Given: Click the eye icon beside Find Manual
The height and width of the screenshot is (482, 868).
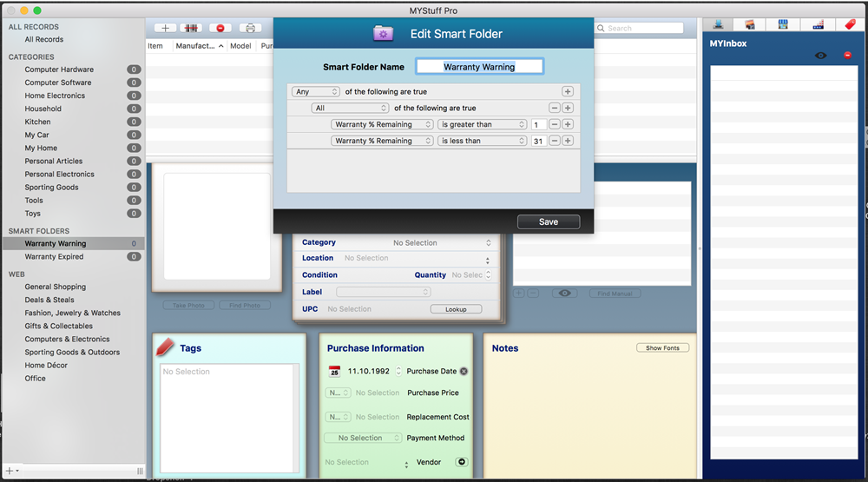Looking at the screenshot, I should tap(565, 294).
